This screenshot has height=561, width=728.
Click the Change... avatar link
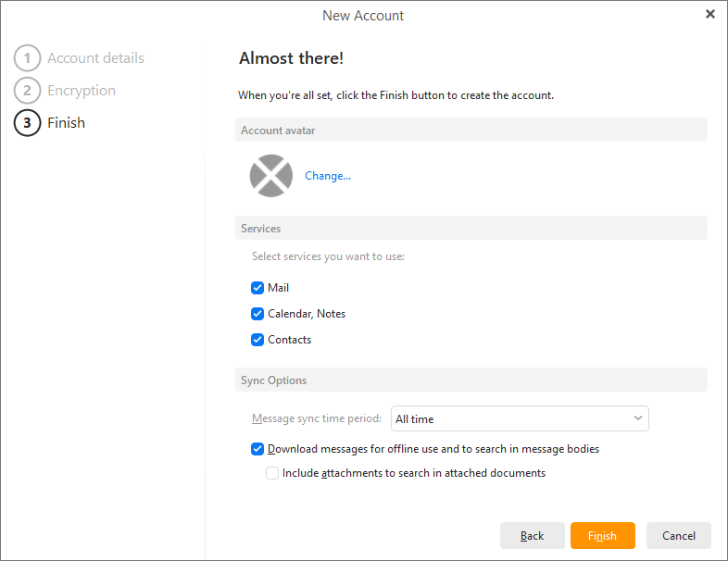coord(328,176)
